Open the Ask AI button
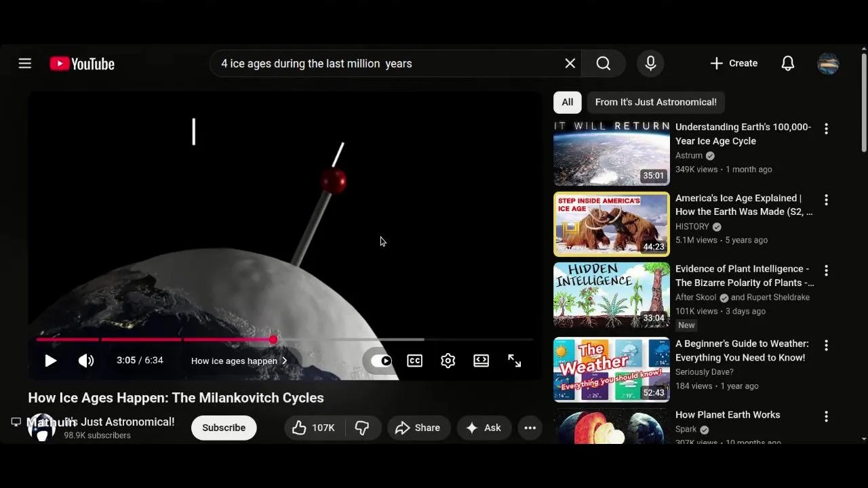 (484, 428)
